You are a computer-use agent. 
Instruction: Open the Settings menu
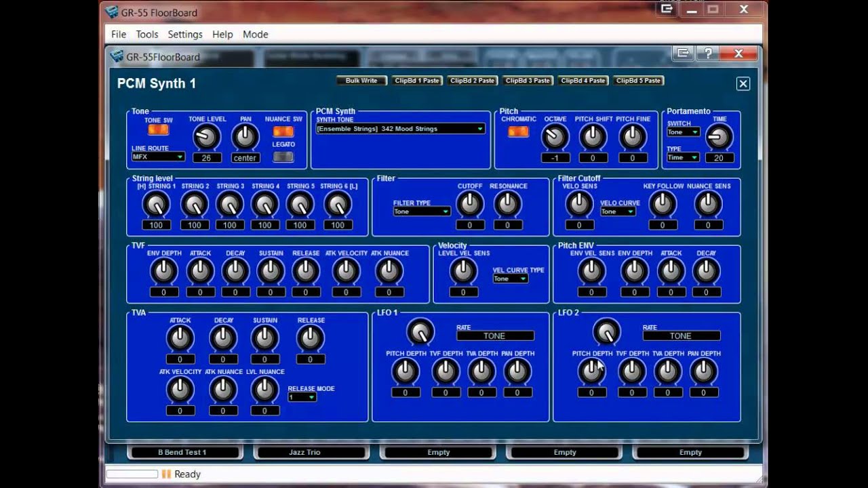[x=185, y=34]
